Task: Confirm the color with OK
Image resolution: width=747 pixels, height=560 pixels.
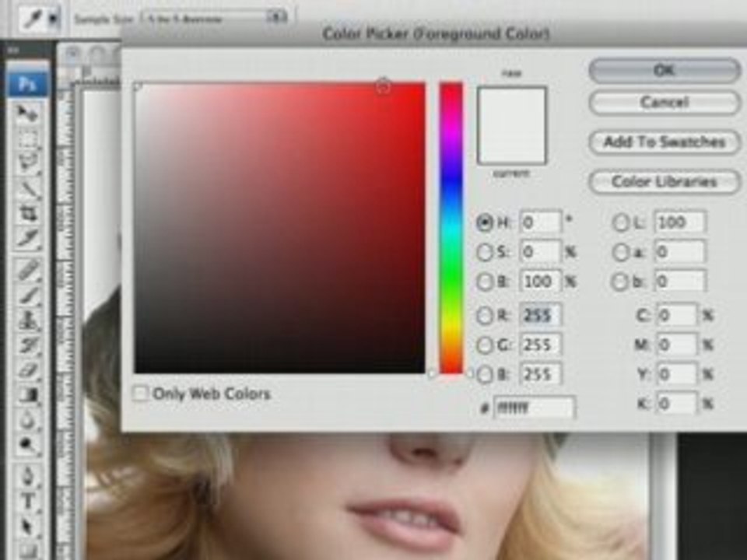Action: (665, 71)
